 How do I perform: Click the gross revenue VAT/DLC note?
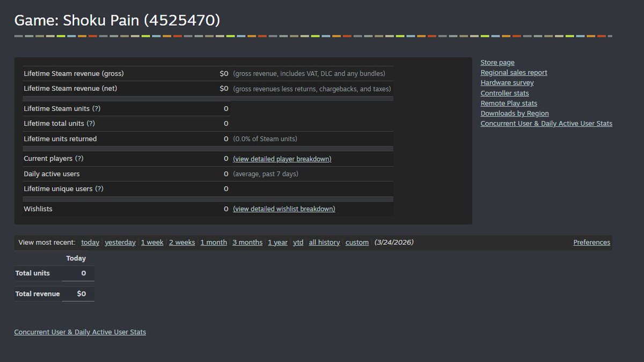[x=309, y=74]
